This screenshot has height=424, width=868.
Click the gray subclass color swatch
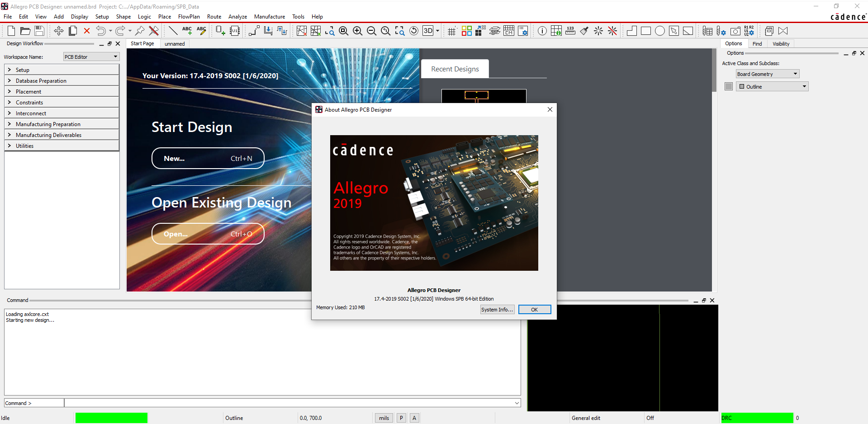click(729, 86)
